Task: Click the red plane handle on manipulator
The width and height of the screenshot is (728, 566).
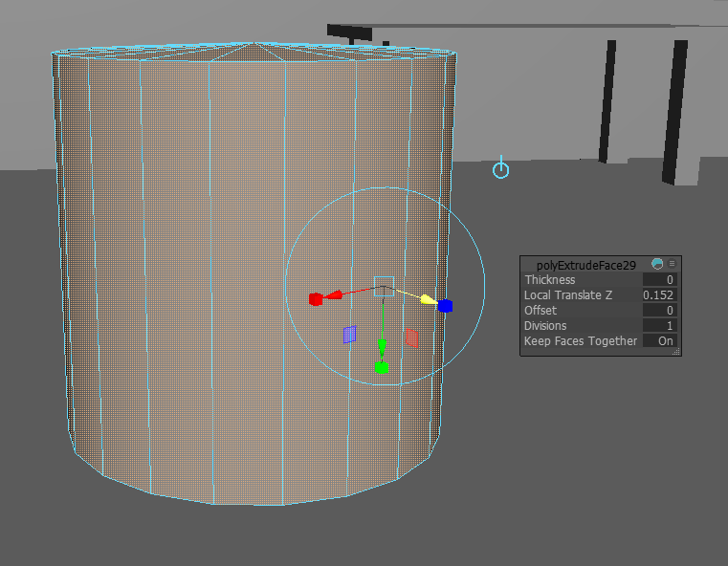Action: [412, 337]
